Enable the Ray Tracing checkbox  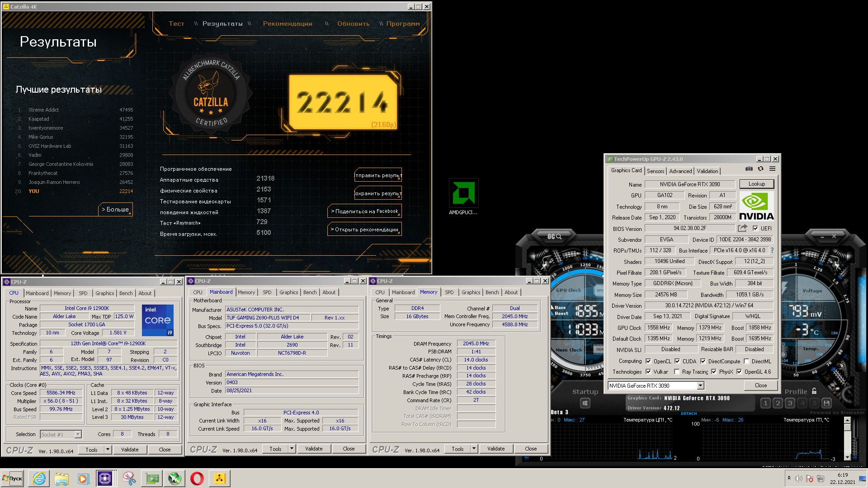(677, 372)
